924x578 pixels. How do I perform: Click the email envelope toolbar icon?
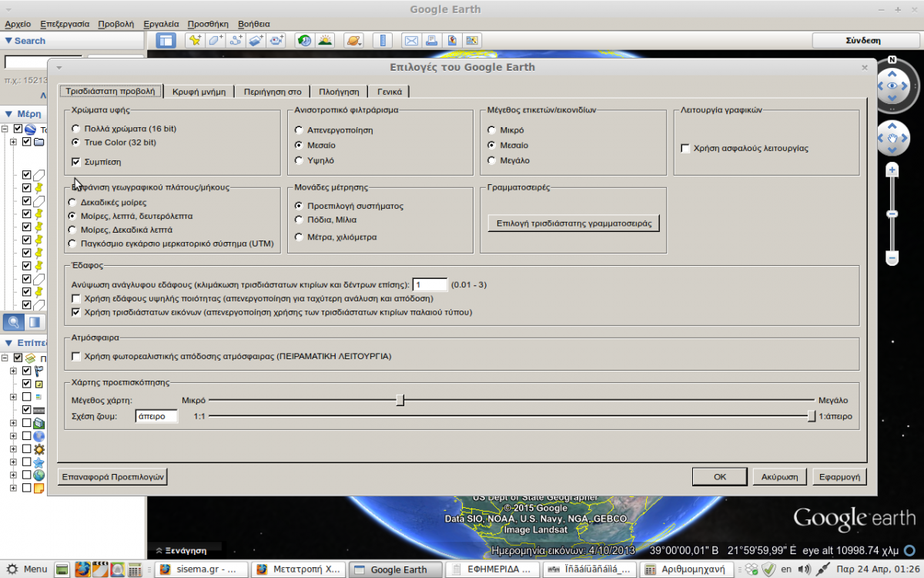tap(411, 41)
